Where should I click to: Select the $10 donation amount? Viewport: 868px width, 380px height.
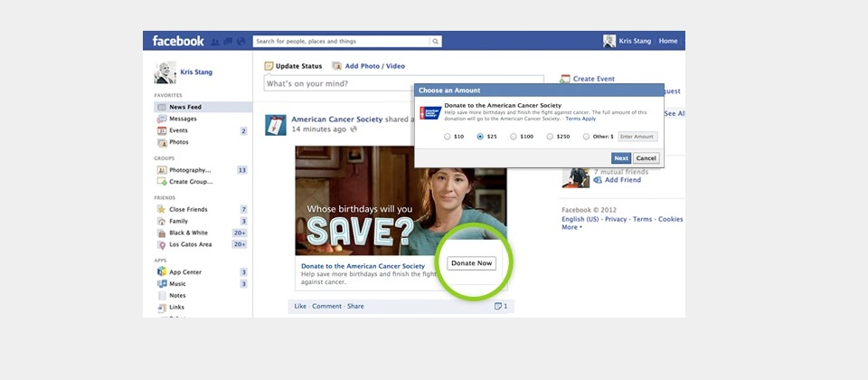[448, 137]
